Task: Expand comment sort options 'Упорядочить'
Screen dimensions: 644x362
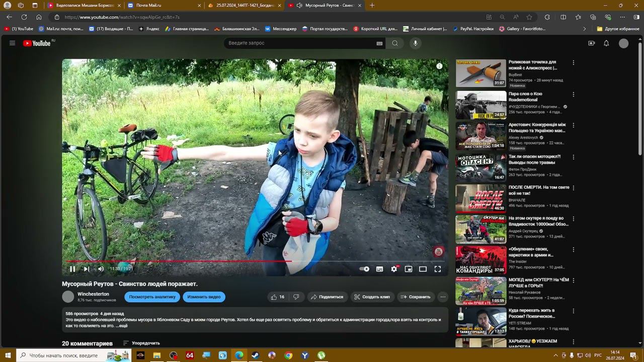Action: click(141, 343)
